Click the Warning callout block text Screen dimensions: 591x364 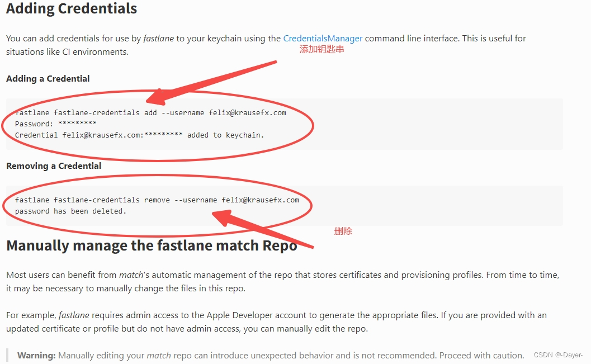point(268,355)
